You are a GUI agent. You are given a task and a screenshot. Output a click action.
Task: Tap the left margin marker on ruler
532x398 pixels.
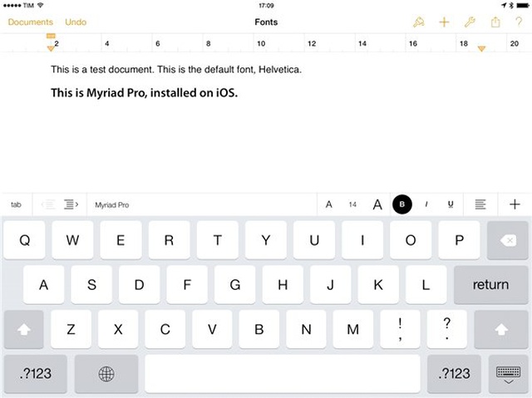coord(51,48)
